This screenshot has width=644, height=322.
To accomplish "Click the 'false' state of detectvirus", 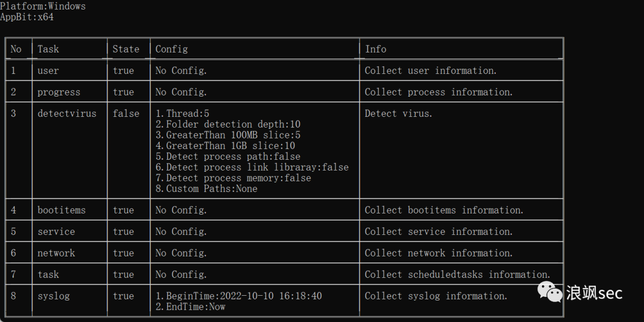I will pos(126,113).
